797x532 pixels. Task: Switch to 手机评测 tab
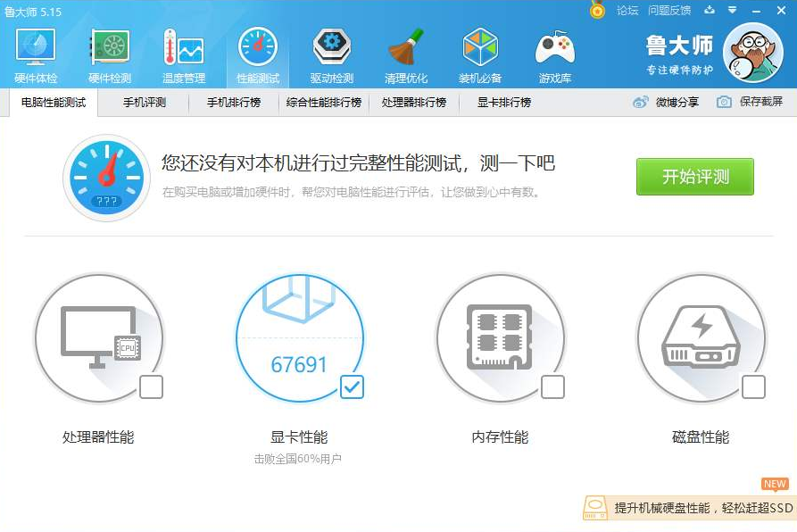click(x=145, y=103)
